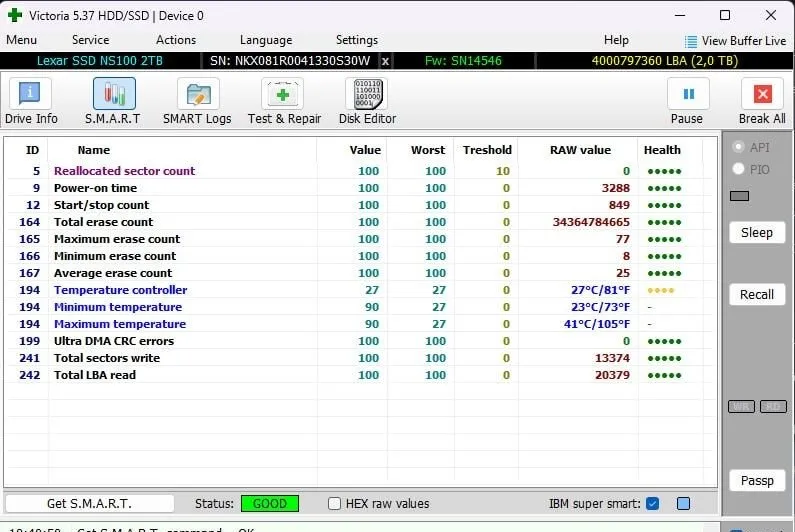
Task: Select the Total sectors write row
Action: 360,358
